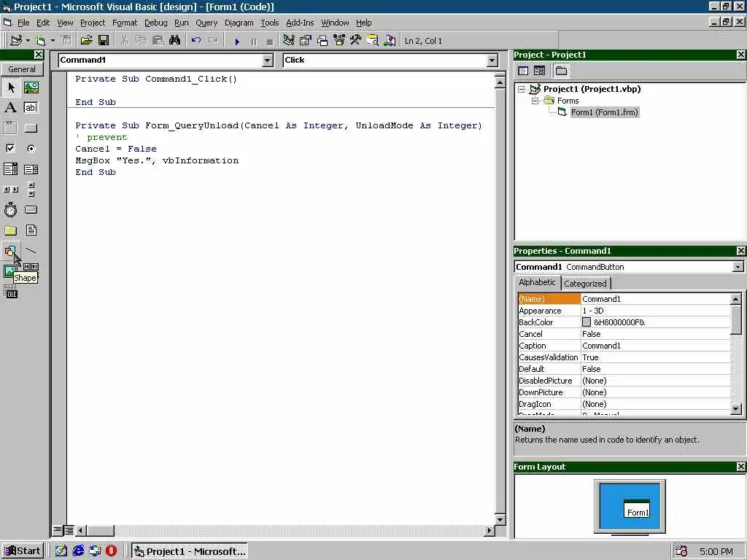
Task: Click the Project1 - Microsoft taskbar button
Action: 190,551
